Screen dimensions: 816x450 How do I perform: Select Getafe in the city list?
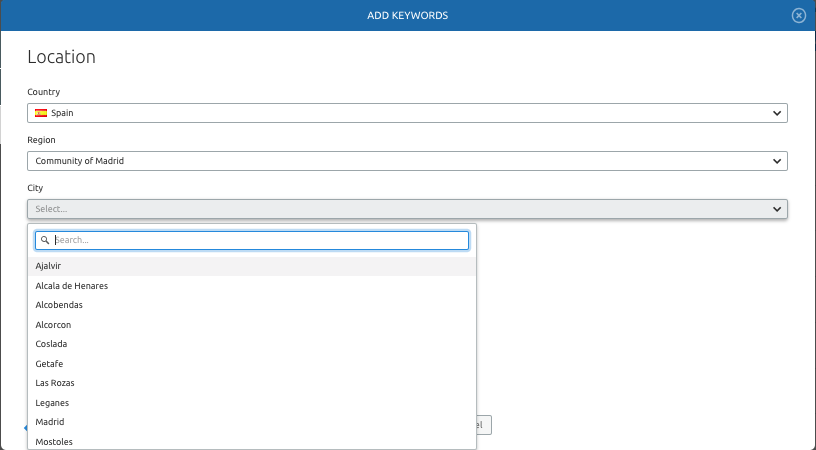coord(49,364)
